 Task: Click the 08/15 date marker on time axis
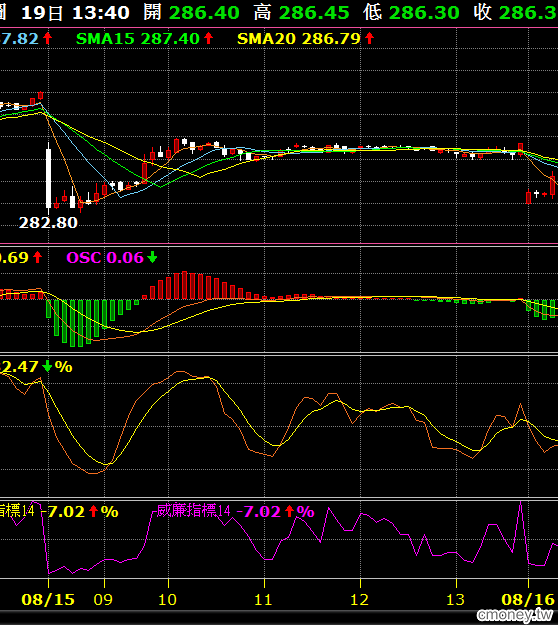point(48,599)
